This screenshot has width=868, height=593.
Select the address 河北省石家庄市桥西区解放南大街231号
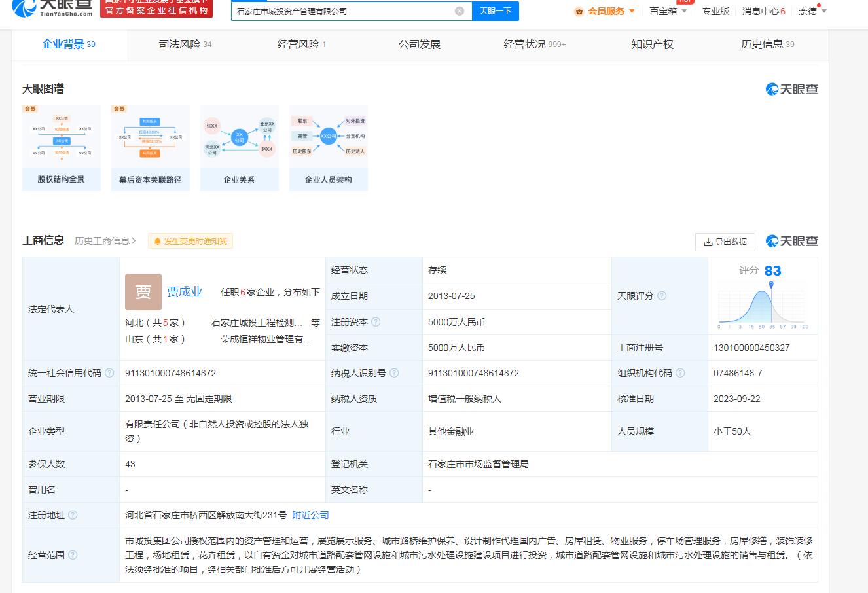tap(206, 515)
